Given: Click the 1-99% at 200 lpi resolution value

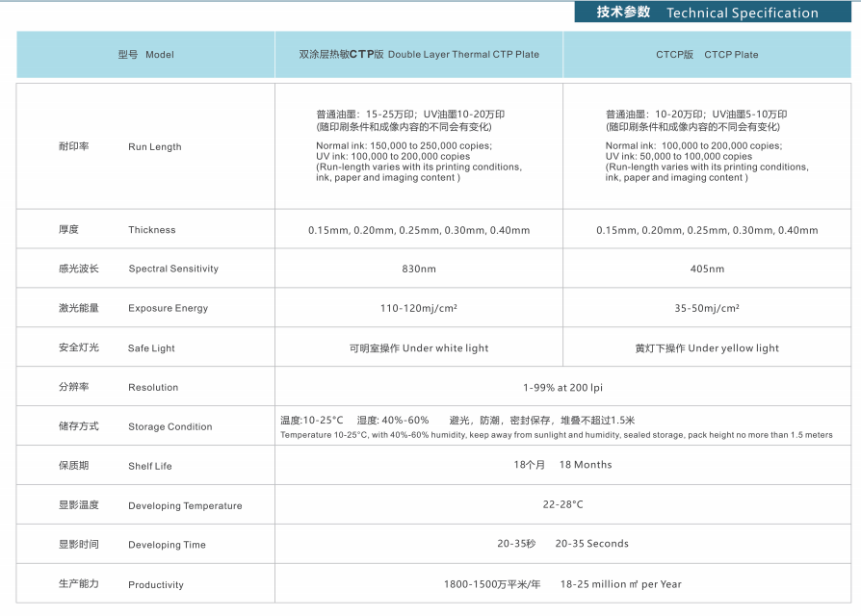Looking at the screenshot, I should [x=562, y=388].
